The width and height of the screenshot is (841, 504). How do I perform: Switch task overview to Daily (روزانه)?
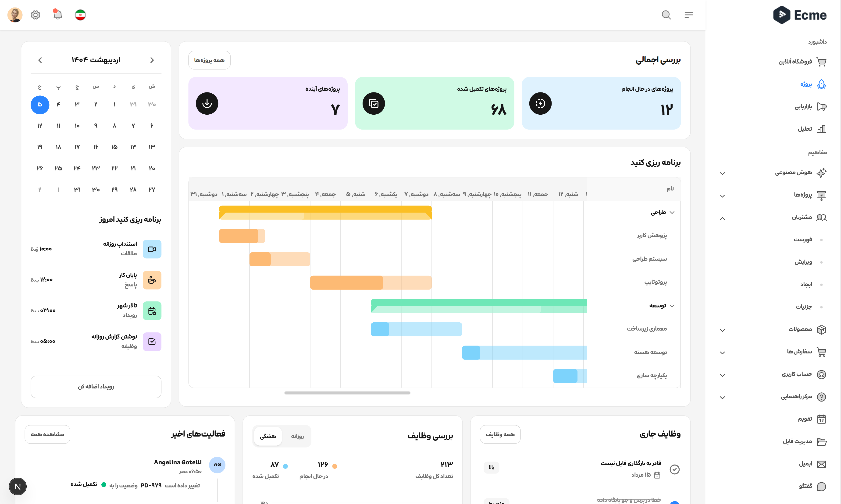tap(297, 436)
